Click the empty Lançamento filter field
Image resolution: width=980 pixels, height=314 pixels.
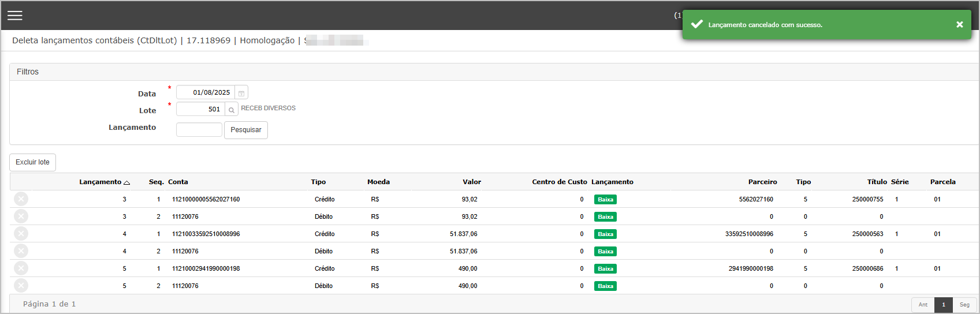[199, 130]
